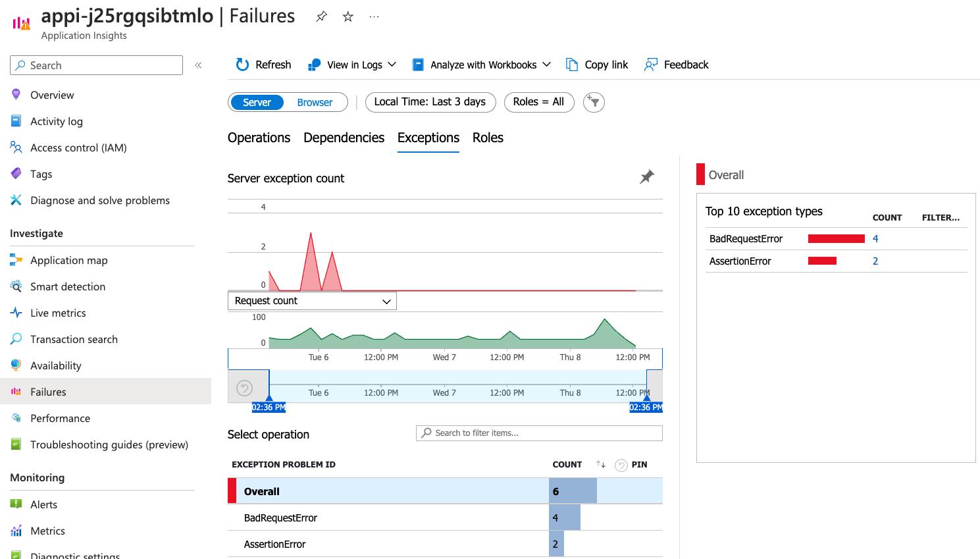
Task: Click the Refresh button label
Action: [x=273, y=65]
